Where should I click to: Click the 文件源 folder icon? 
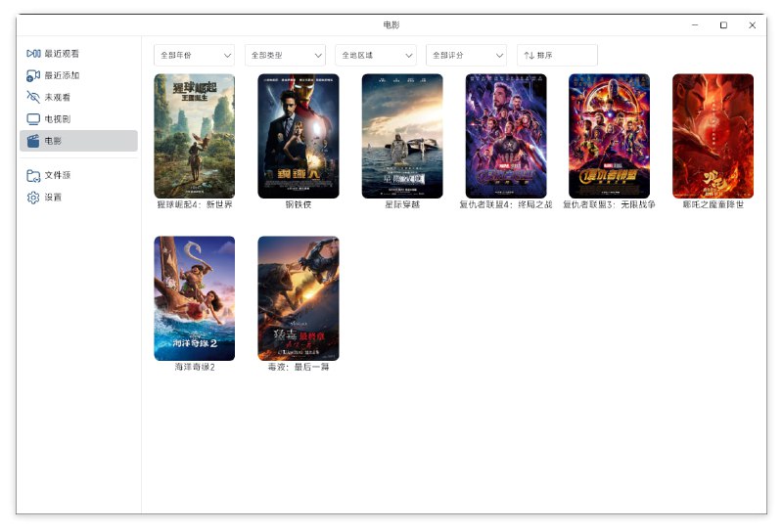pos(33,175)
